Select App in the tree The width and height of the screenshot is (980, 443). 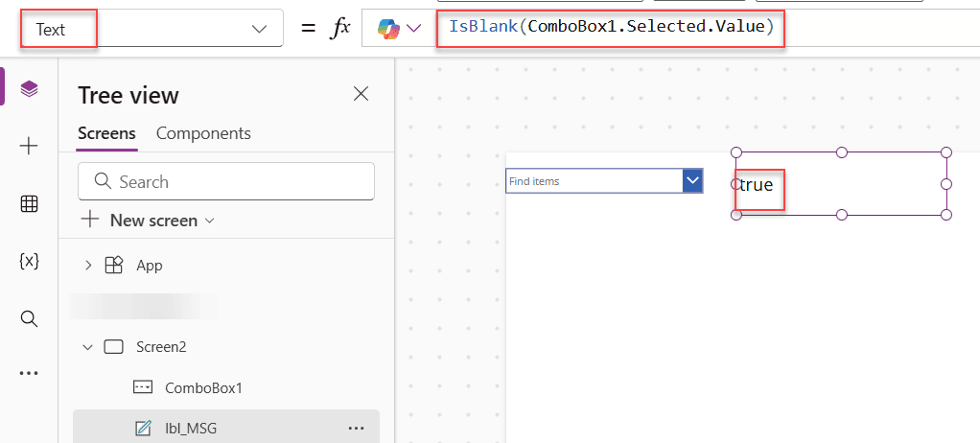click(x=150, y=266)
